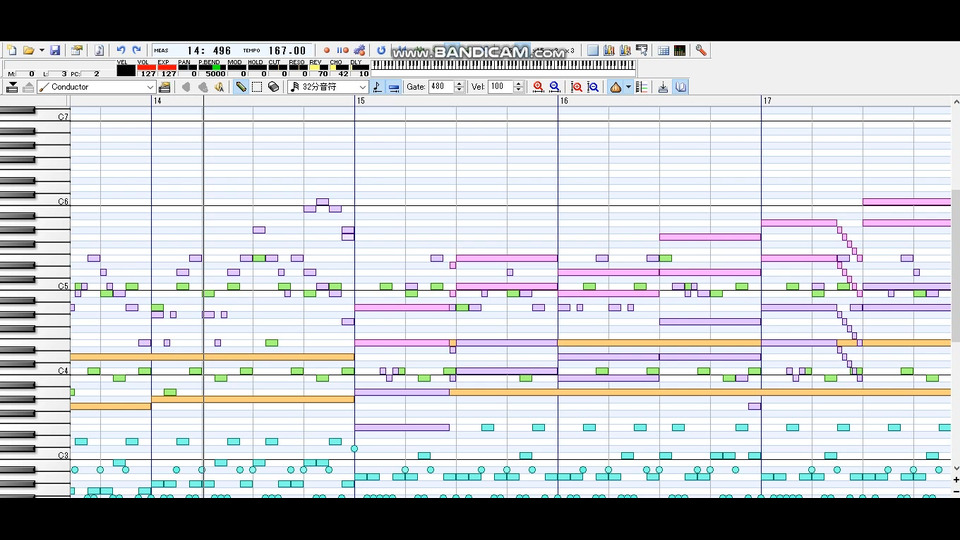
Task: Open the Conductor track dropdown
Action: (x=96, y=87)
